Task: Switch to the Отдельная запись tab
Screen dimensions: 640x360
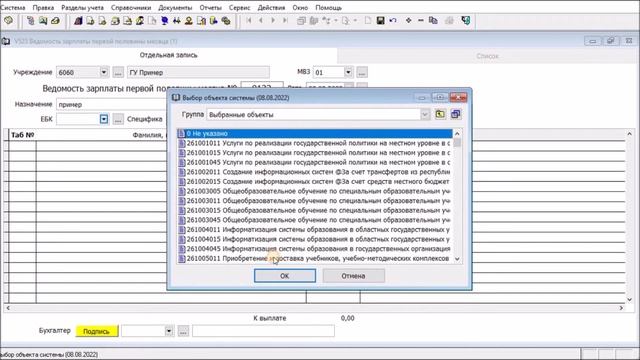Action: (x=169, y=55)
